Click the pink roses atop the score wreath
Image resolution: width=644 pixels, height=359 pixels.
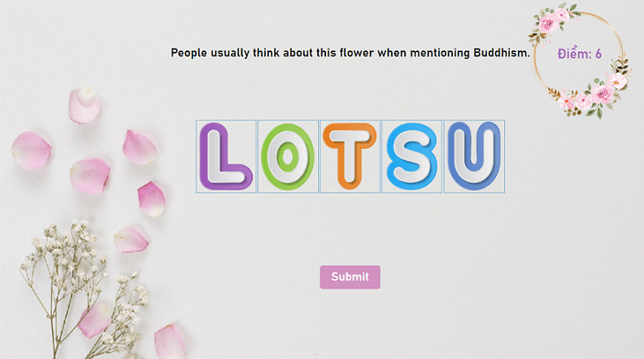553,20
